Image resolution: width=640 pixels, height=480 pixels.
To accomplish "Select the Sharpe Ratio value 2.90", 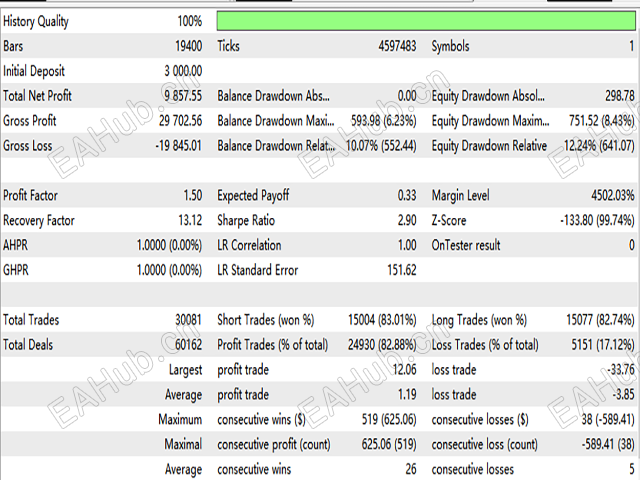I will pyautogui.click(x=407, y=220).
